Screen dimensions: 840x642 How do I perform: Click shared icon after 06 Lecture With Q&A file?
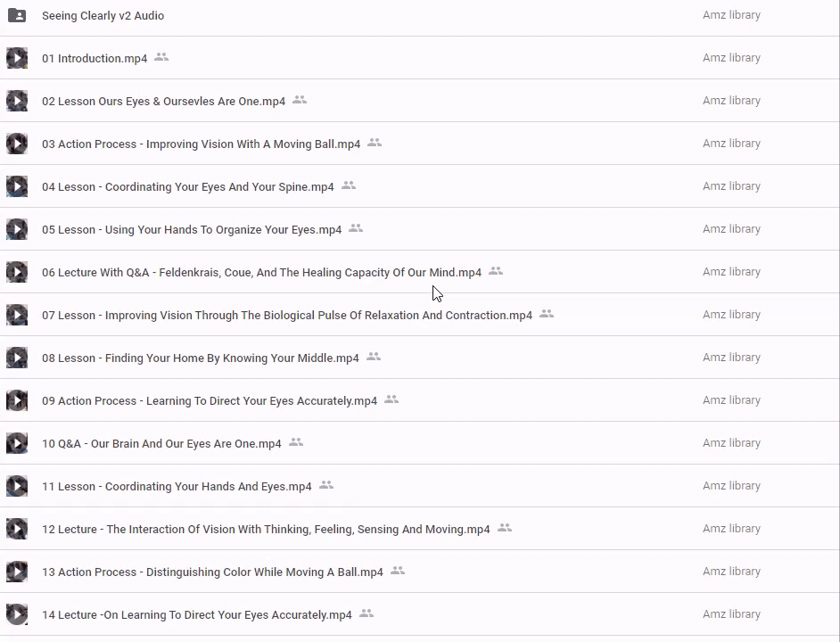coord(496,271)
